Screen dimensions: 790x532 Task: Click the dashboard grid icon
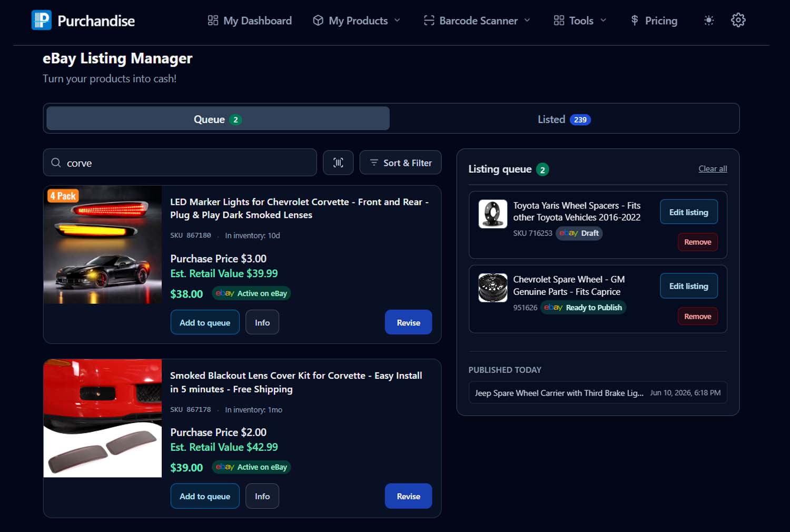pyautogui.click(x=213, y=21)
